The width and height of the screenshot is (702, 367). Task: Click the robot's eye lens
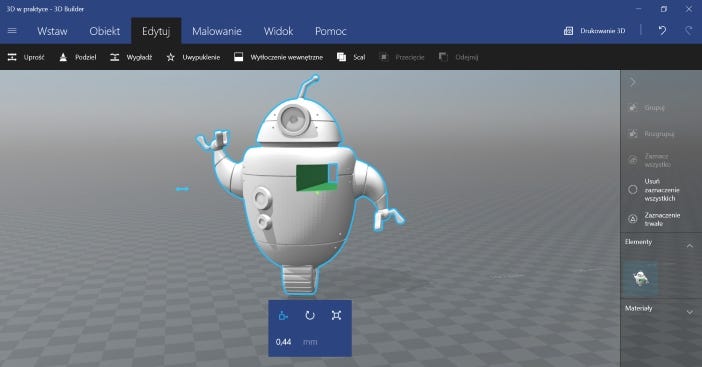coord(293,119)
